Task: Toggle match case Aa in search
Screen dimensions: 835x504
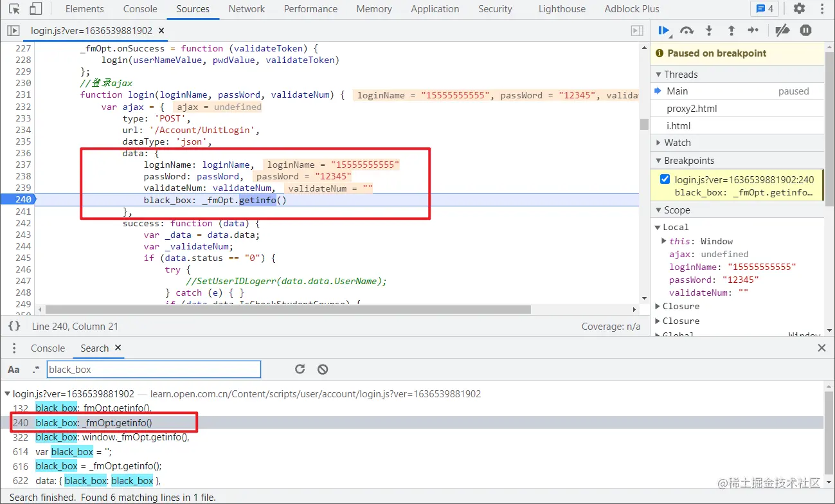Action: pos(13,370)
